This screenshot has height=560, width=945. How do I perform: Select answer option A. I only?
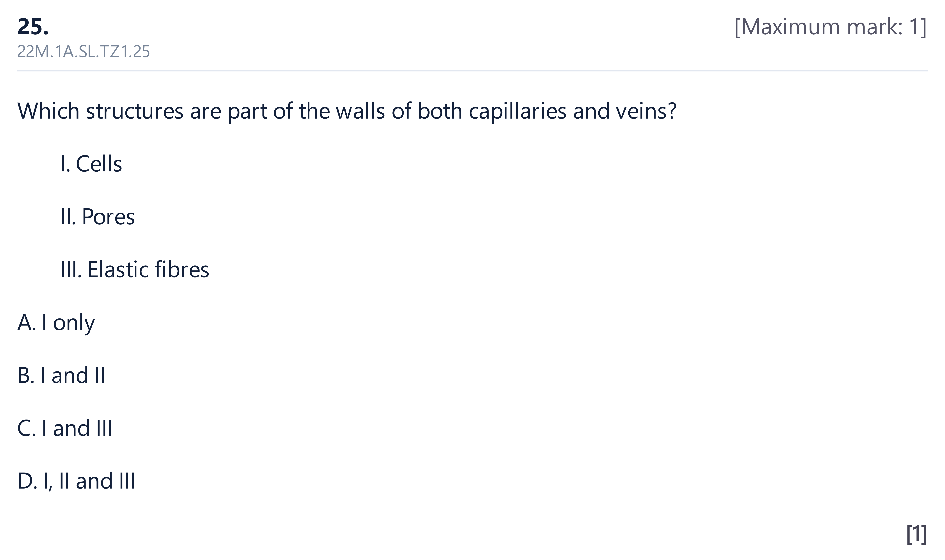pyautogui.click(x=56, y=323)
